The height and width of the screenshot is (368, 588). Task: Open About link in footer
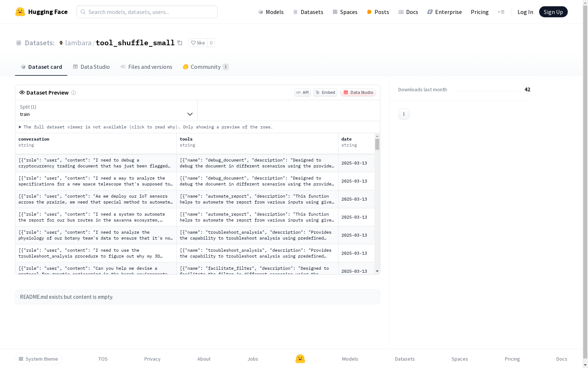[204, 359]
